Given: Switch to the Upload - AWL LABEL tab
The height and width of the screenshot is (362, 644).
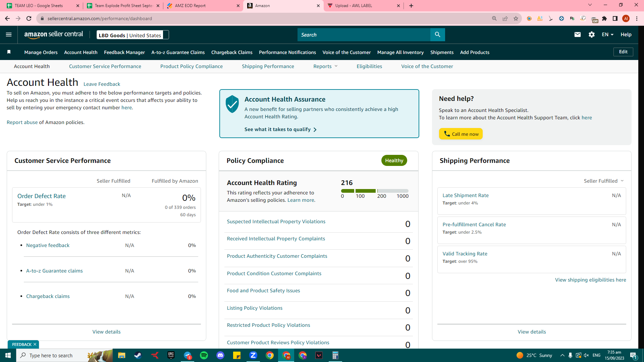Looking at the screenshot, I should tap(364, 6).
